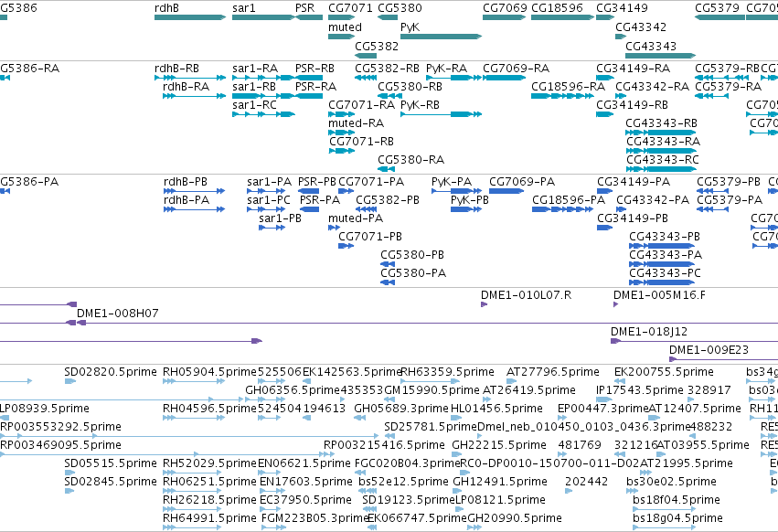Click EST SD05515.5prime
Image resolution: width=778 pixels, height=532 pixels.
click(x=111, y=464)
